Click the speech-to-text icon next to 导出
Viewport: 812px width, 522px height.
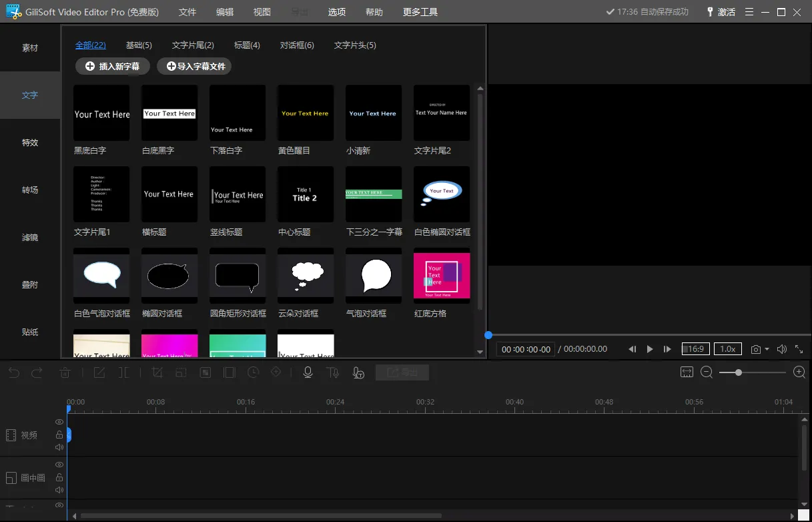point(358,372)
